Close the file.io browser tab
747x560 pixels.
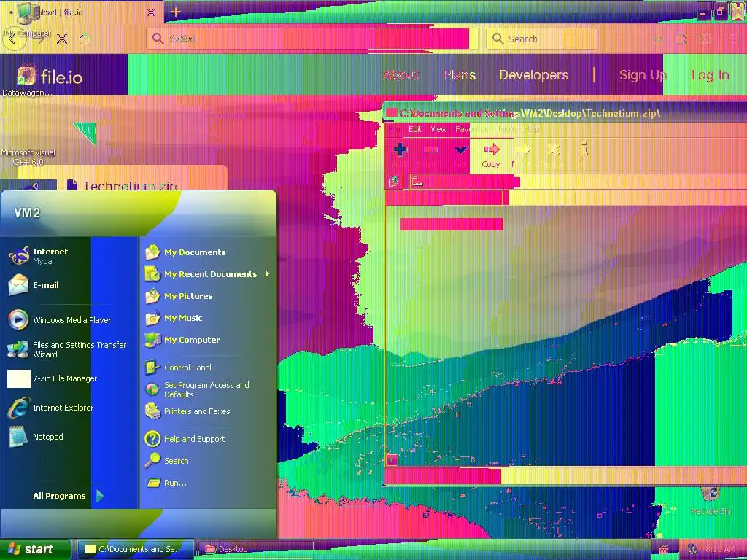pos(151,12)
